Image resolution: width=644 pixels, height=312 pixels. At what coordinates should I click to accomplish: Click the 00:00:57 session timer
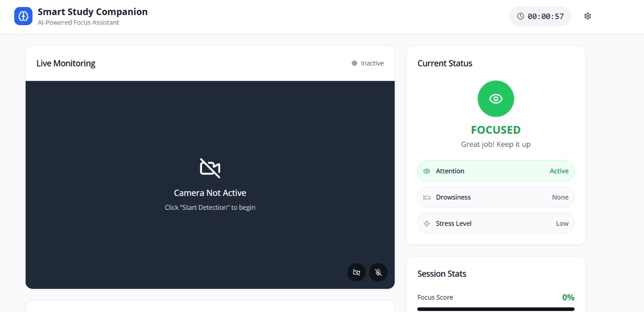pos(545,16)
